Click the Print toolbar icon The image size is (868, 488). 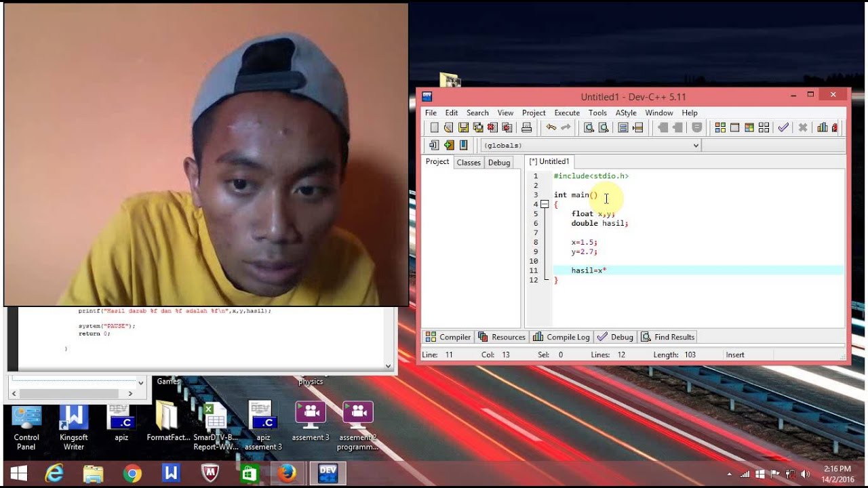coord(526,127)
